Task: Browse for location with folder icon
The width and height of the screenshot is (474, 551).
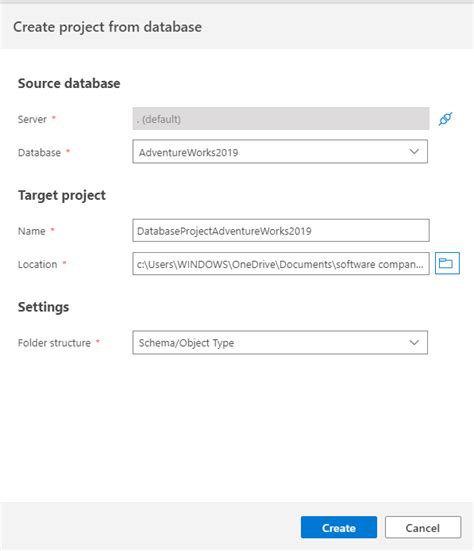Action: 447,263
